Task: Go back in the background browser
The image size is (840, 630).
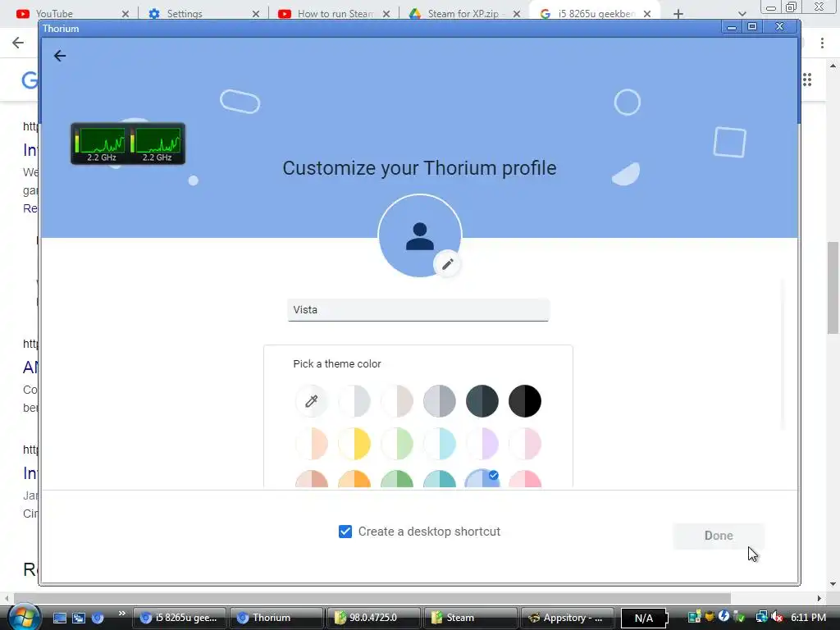Action: (18, 43)
